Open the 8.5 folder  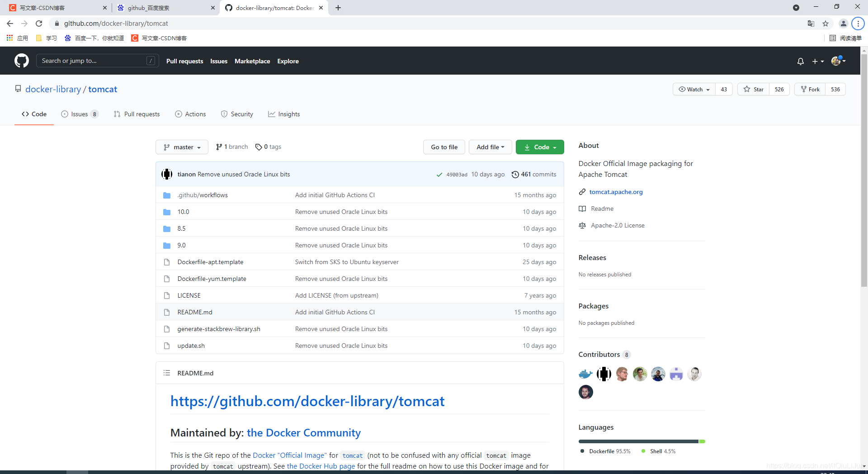pos(181,228)
